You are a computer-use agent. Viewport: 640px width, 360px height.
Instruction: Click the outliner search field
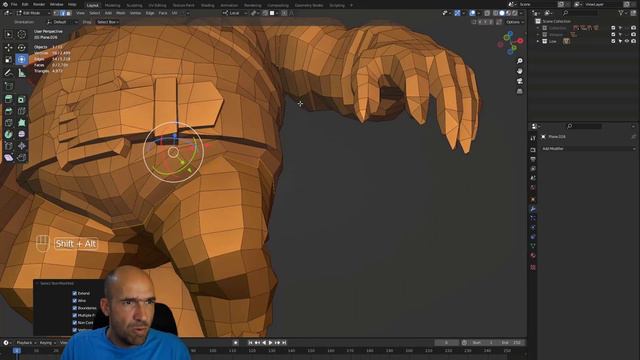581,13
